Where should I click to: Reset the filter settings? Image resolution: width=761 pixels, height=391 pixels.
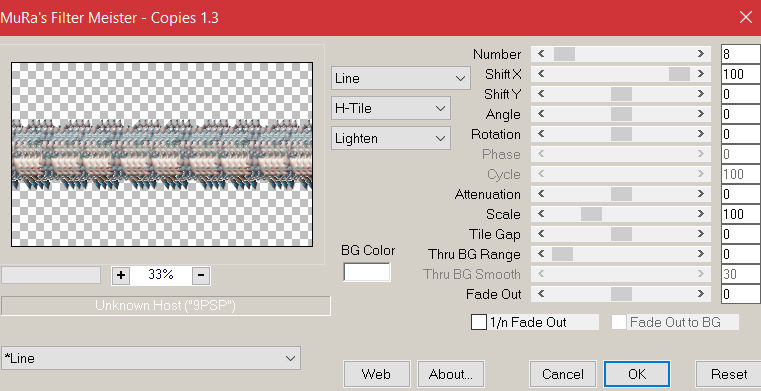(728, 374)
